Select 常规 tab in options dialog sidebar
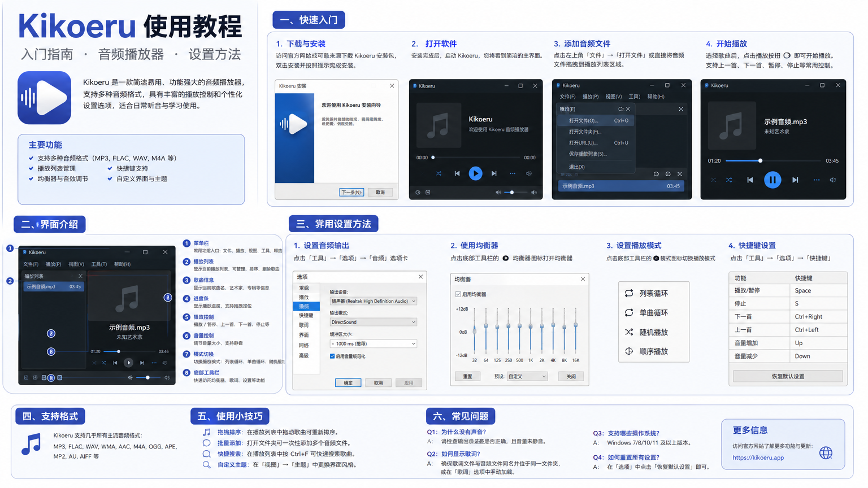868x488 pixels. (x=304, y=288)
